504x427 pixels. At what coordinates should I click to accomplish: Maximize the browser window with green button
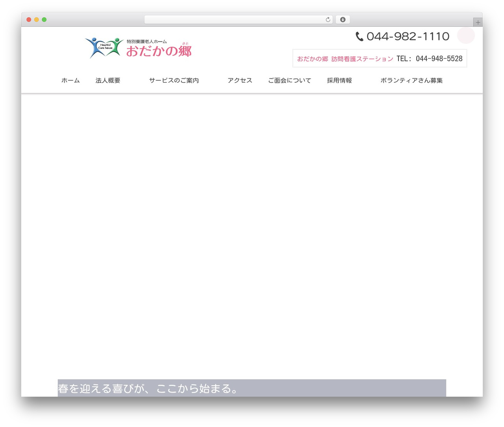point(44,20)
